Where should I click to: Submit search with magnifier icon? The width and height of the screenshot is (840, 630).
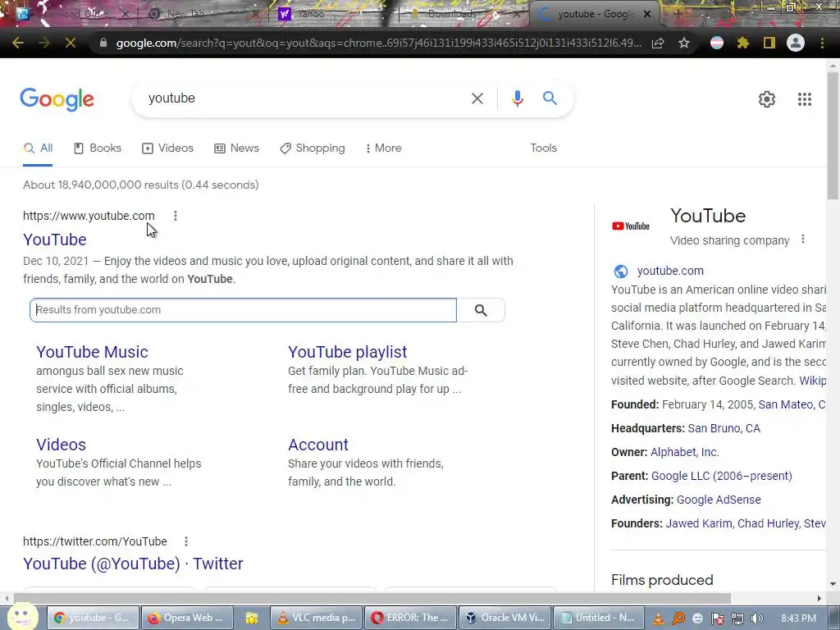point(550,98)
